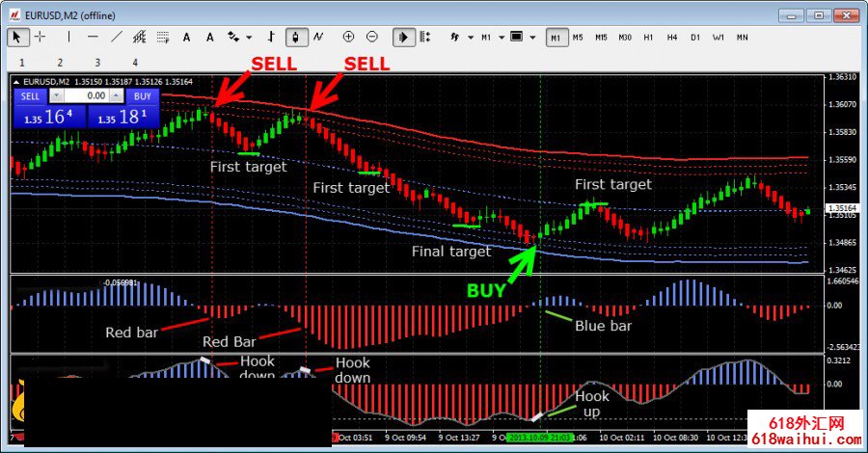The image size is (868, 453).
Task: Switch to MN monthly timeframe
Action: click(x=743, y=38)
